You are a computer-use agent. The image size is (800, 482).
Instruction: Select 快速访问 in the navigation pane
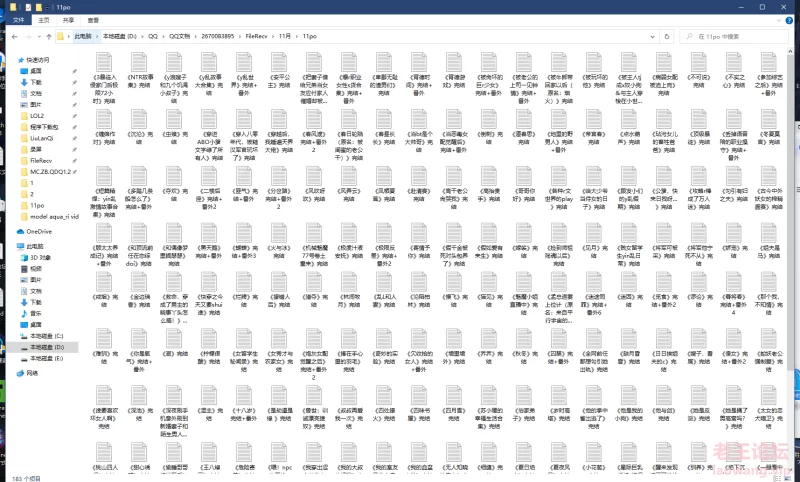pos(37,60)
